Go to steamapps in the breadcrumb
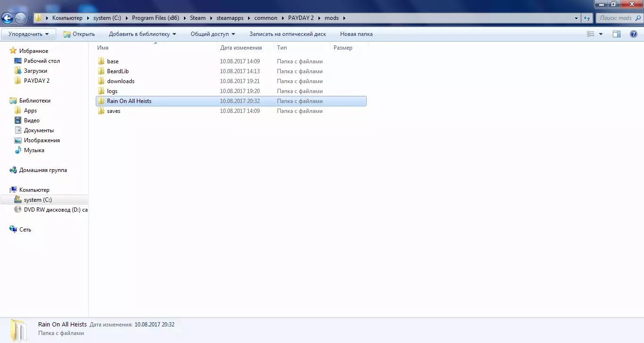The image size is (644, 343). [x=229, y=18]
